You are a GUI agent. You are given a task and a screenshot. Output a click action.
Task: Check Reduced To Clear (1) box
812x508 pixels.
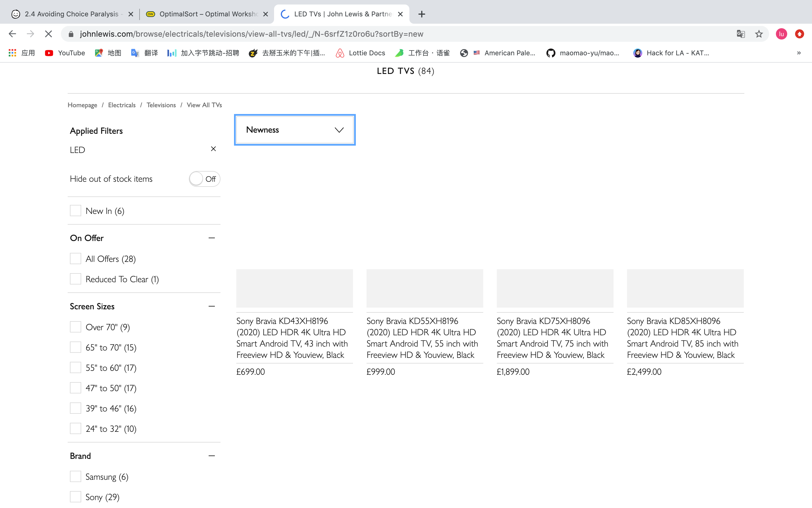(76, 279)
